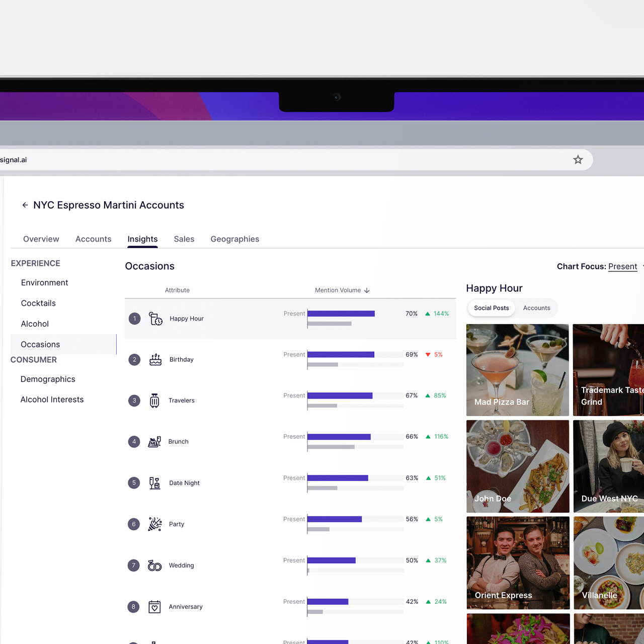This screenshot has height=644, width=644.
Task: Open the Orient Express post thumbnail
Action: 518,562
